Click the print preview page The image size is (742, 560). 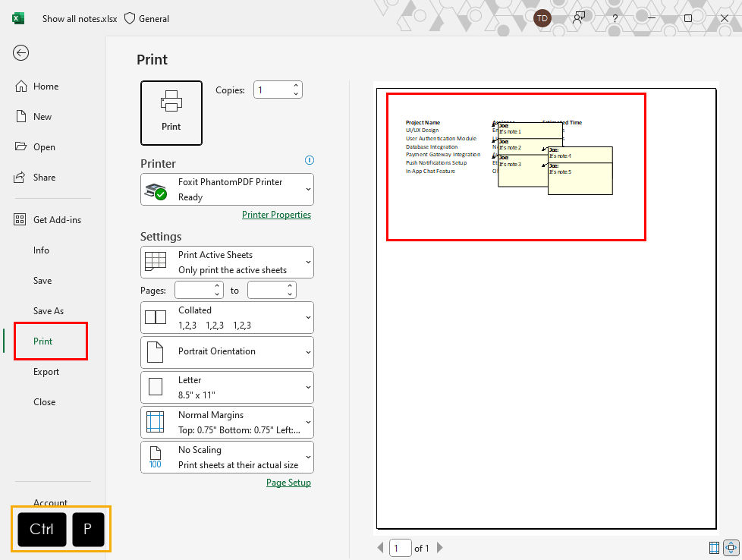click(x=546, y=308)
